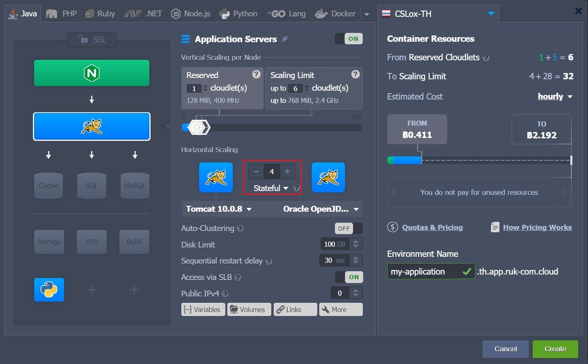Viewport: 588px width, 364px height.
Task: Switch to the Ruby tab
Action: [x=100, y=13]
